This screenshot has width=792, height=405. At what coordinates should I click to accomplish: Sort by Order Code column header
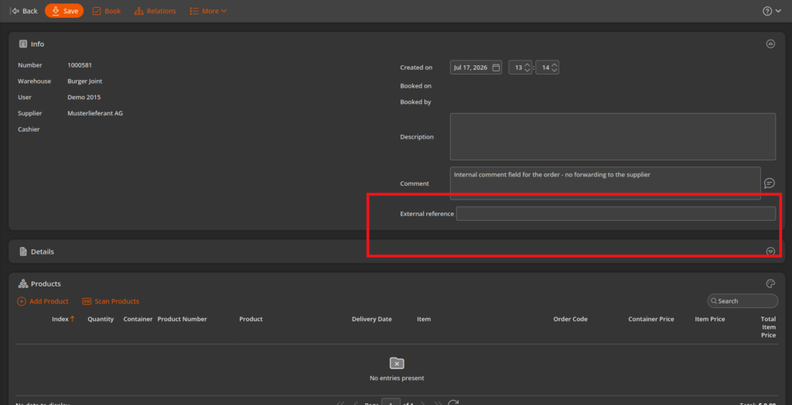pos(570,319)
